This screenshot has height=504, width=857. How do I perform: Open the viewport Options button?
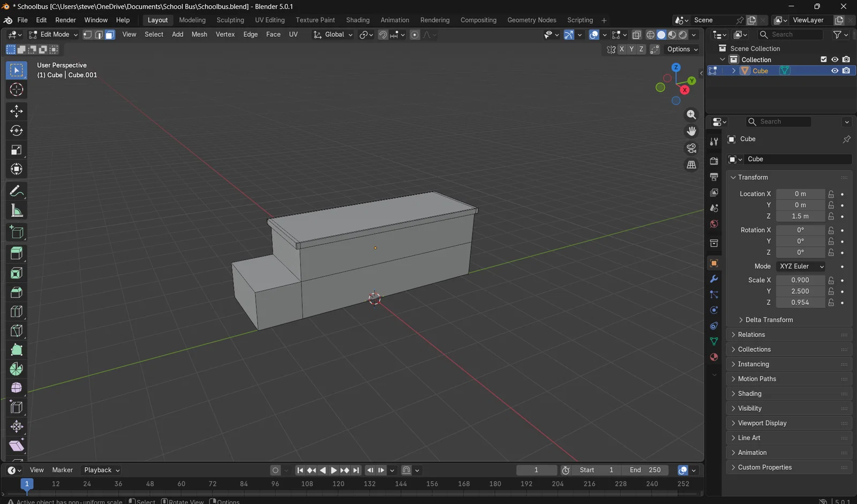point(682,49)
